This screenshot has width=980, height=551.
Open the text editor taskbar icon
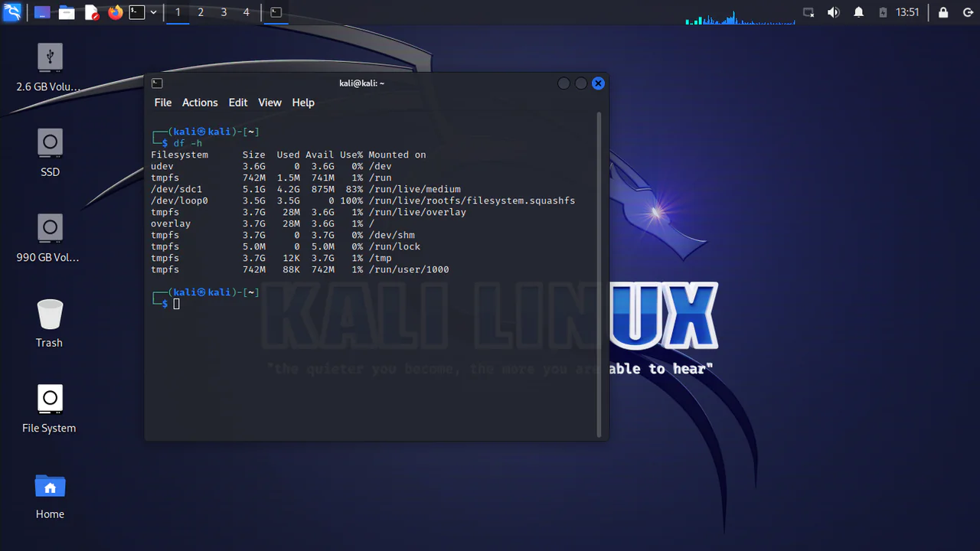click(91, 12)
